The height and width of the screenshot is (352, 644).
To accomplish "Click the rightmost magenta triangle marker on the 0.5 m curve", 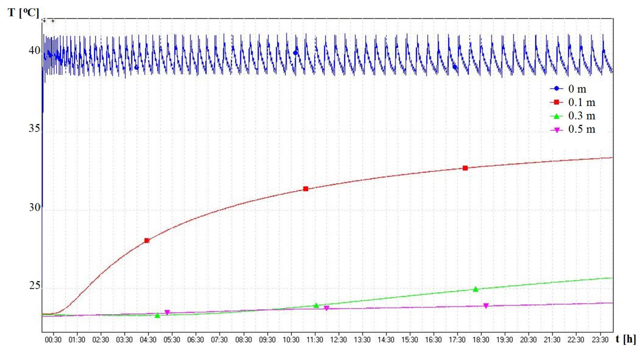I will tap(486, 306).
